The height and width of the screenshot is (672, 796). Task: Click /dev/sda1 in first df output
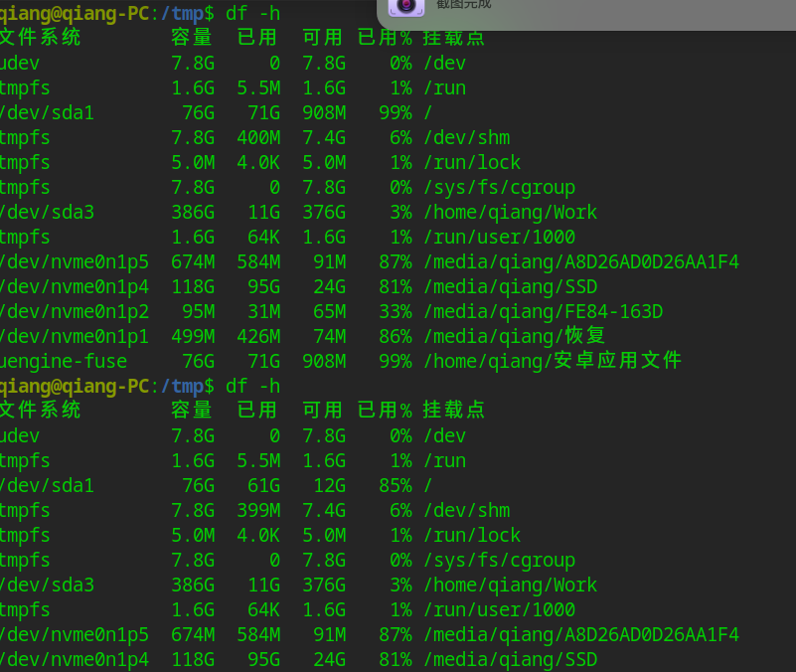47,112
